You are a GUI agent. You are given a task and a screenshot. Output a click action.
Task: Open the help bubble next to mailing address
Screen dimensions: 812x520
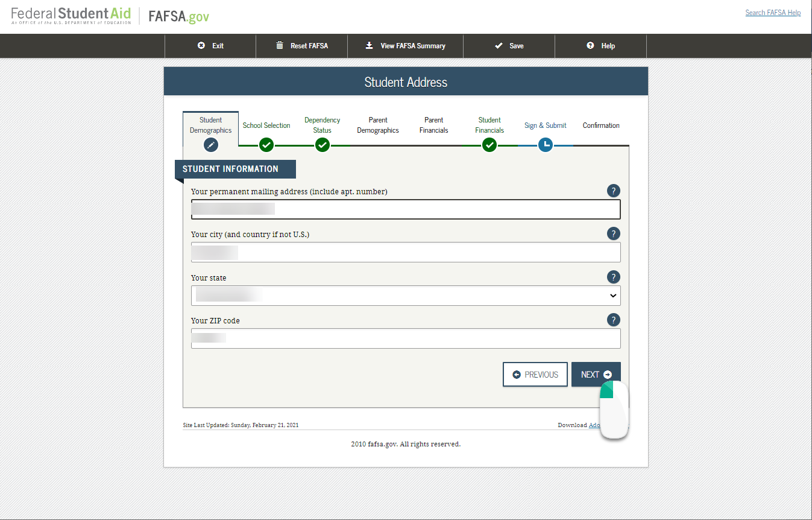click(613, 191)
